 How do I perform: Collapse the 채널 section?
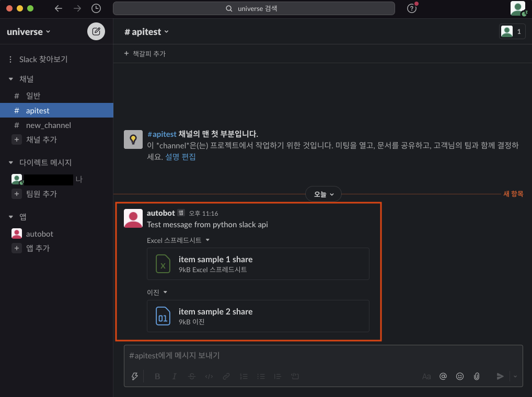11,79
